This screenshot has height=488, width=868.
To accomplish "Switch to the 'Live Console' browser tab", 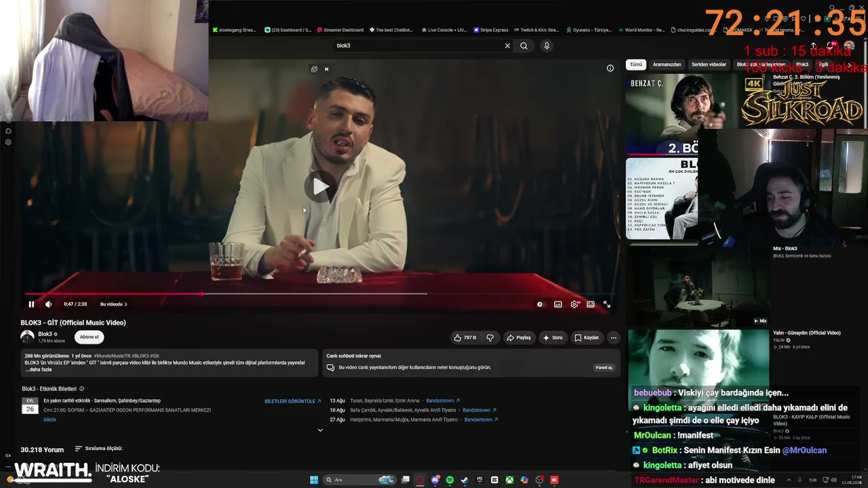I will click(x=444, y=30).
